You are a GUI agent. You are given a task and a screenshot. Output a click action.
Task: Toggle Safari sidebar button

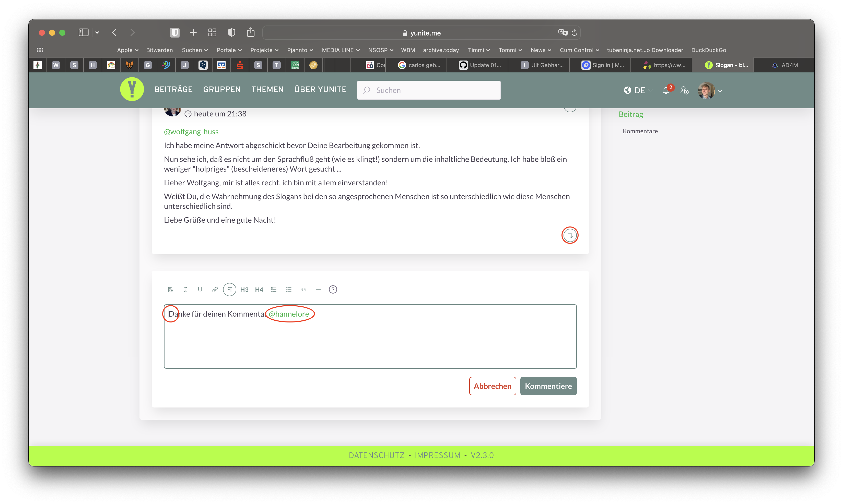[x=84, y=32]
